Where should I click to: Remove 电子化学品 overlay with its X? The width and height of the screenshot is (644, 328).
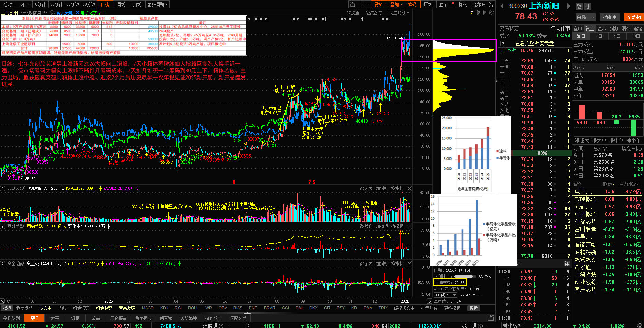(x=105, y=13)
